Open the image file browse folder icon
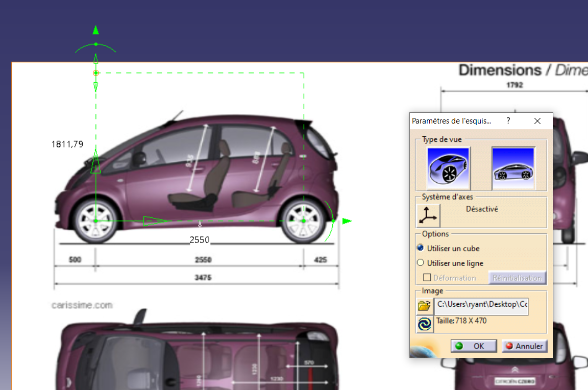 (x=424, y=306)
